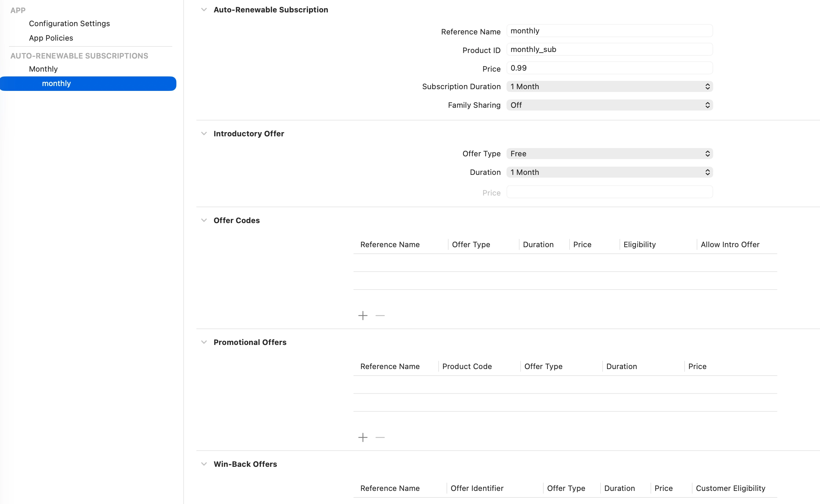Viewport: 820px width, 504px height.
Task: Open the Subscription Duration dropdown
Action: 609,86
